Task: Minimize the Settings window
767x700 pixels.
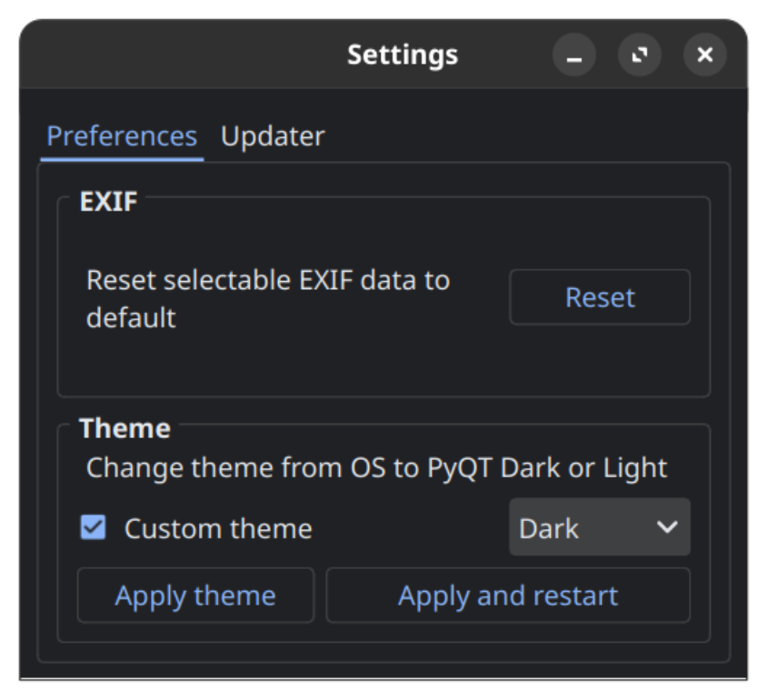Action: click(x=573, y=55)
